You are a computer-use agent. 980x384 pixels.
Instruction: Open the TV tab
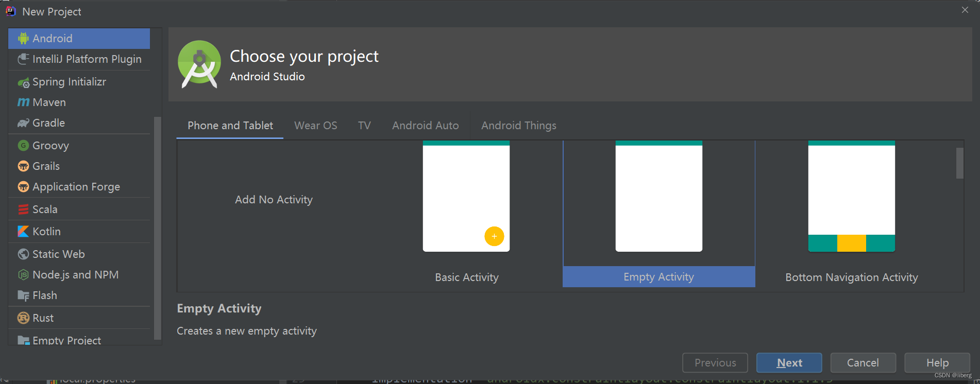[x=364, y=126]
